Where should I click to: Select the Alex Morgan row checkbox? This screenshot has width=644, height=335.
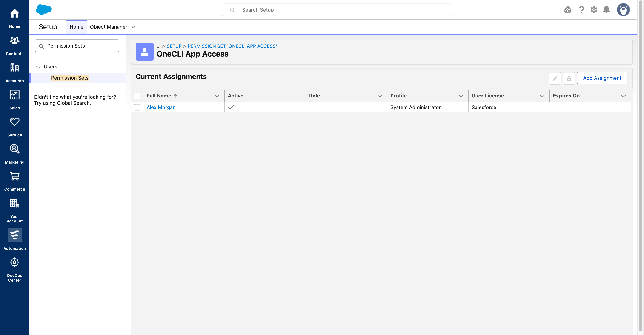click(x=137, y=107)
